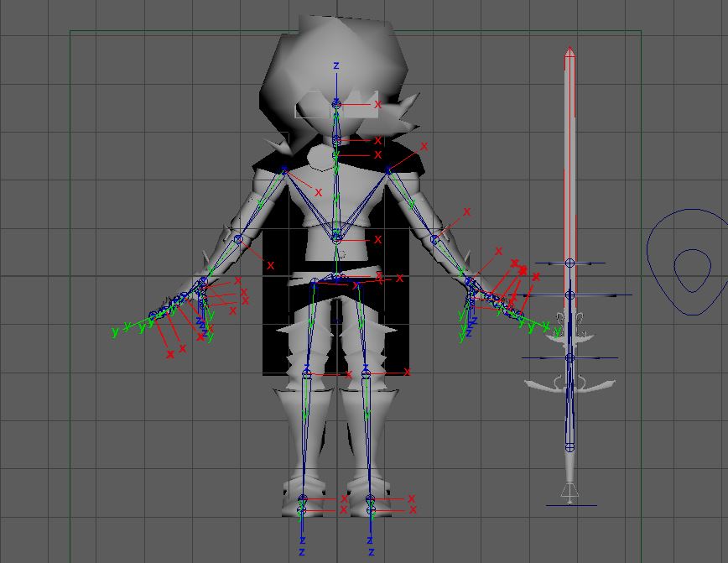Select the shoulder joint on the screen-left side

click(x=284, y=171)
